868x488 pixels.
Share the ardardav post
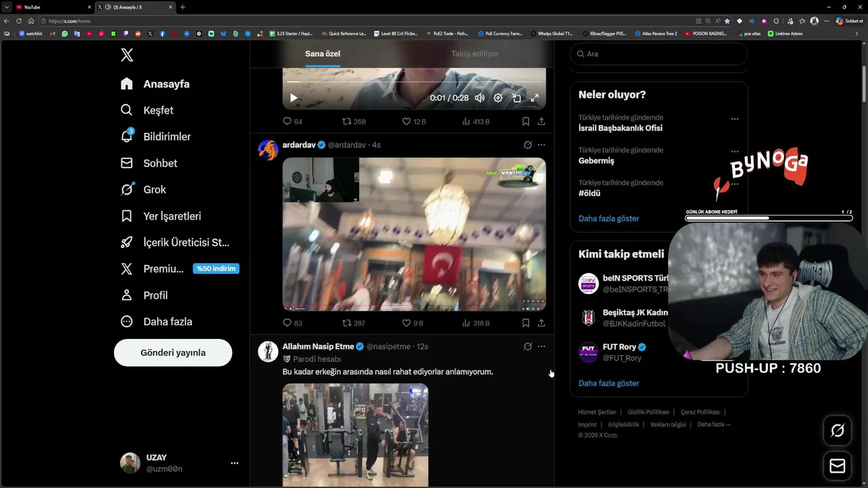(541, 323)
